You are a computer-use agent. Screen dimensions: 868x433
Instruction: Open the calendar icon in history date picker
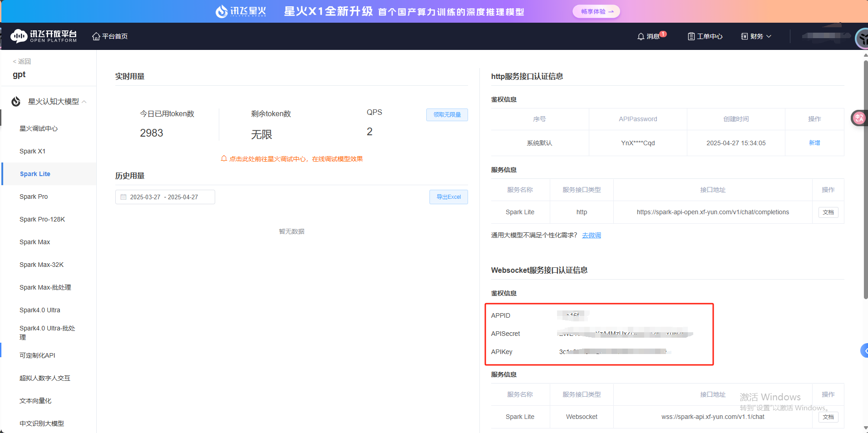(x=123, y=197)
